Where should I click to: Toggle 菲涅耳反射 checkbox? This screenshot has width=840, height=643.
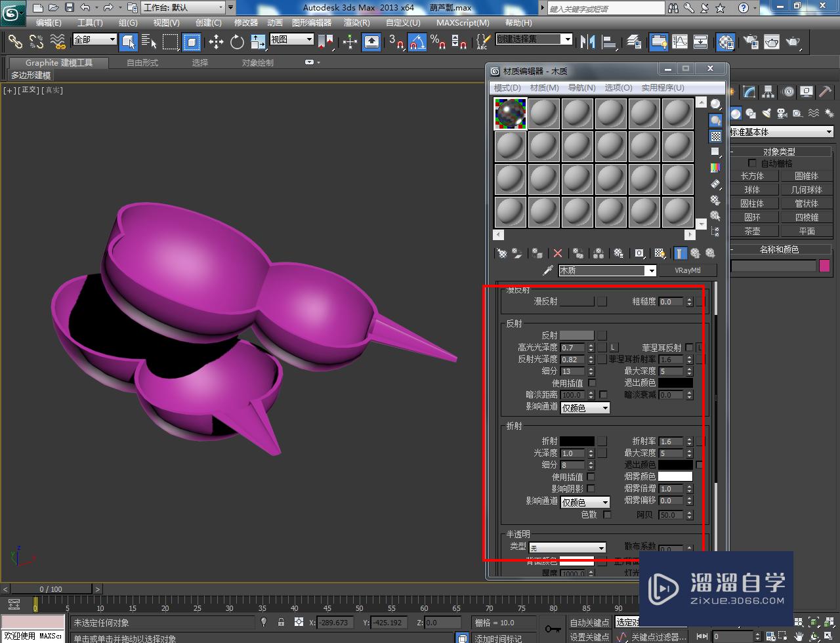[689, 347]
